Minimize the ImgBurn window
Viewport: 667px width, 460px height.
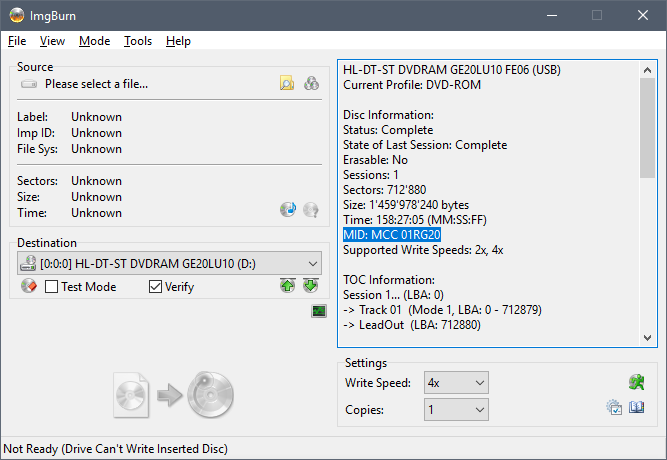(552, 15)
